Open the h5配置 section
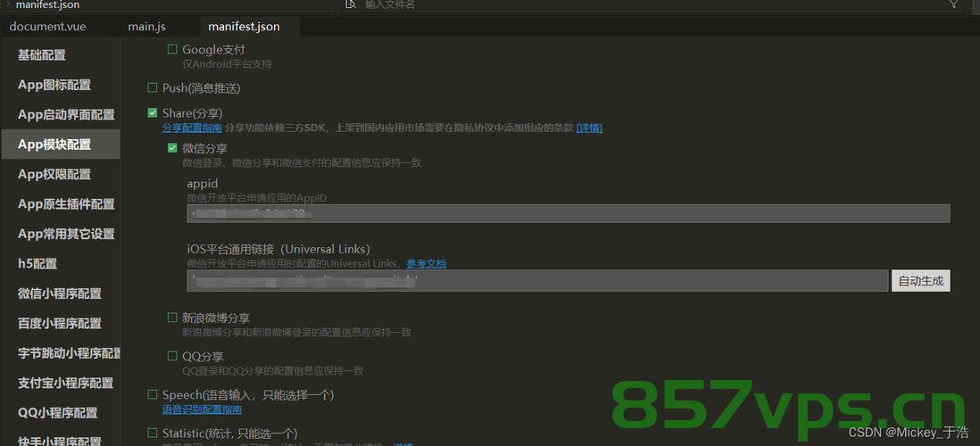This screenshot has width=980, height=446. [x=37, y=264]
